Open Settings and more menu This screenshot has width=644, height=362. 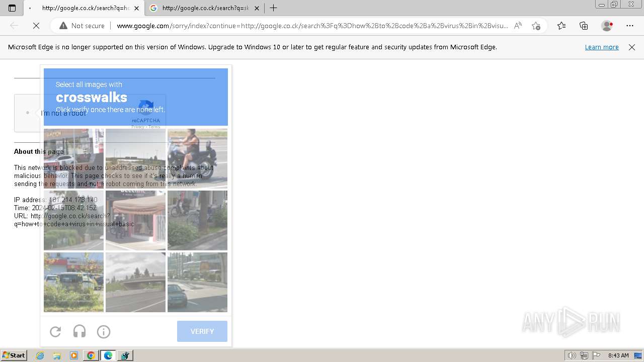[630, 26]
